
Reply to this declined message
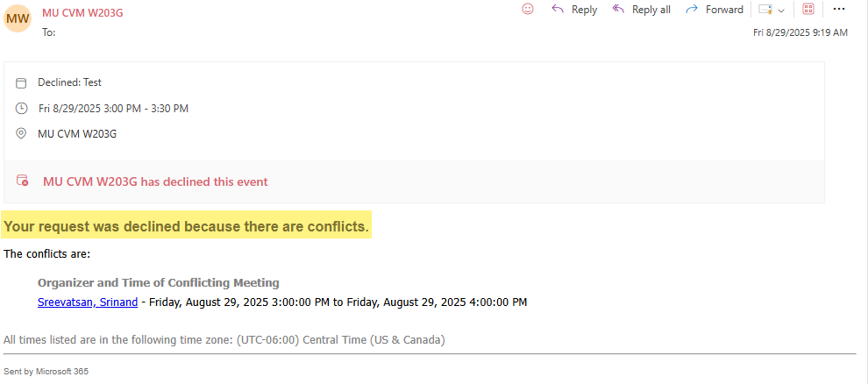pos(574,10)
